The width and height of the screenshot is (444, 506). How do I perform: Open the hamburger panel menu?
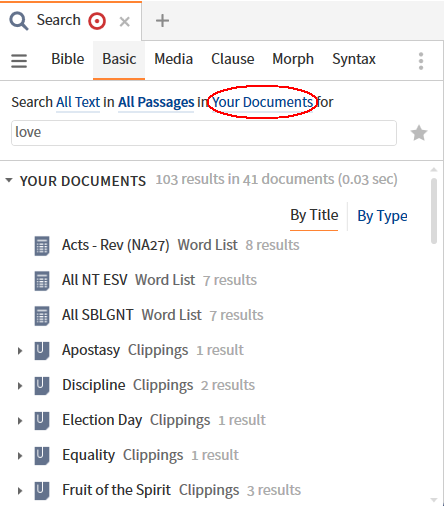pyautogui.click(x=19, y=61)
